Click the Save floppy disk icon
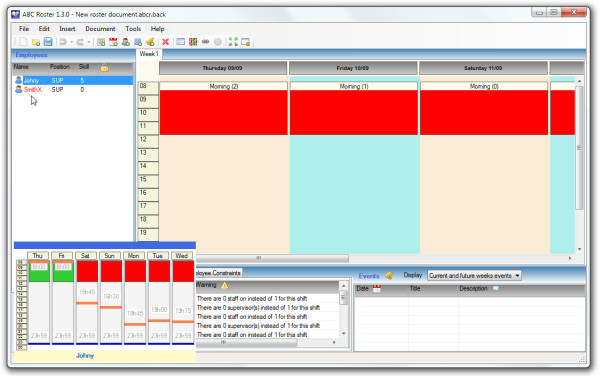 48,42
